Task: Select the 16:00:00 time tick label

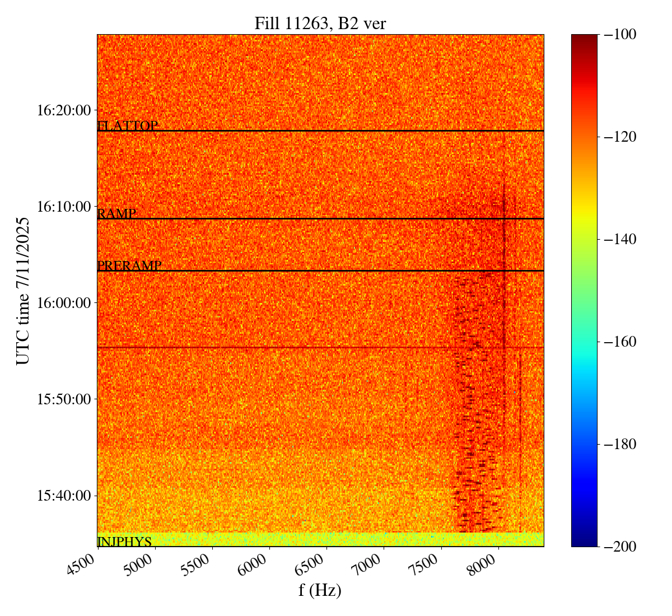Action: [63, 303]
